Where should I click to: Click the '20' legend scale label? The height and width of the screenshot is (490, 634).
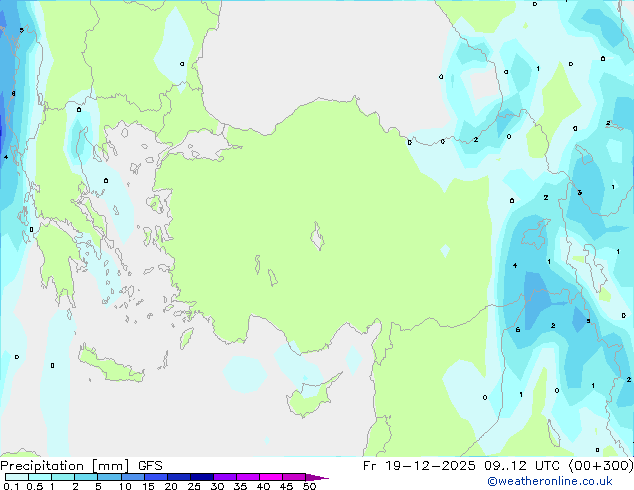coord(171,486)
